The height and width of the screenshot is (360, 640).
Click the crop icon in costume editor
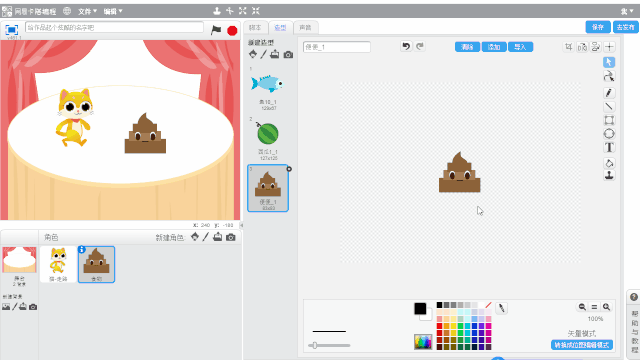tap(568, 47)
